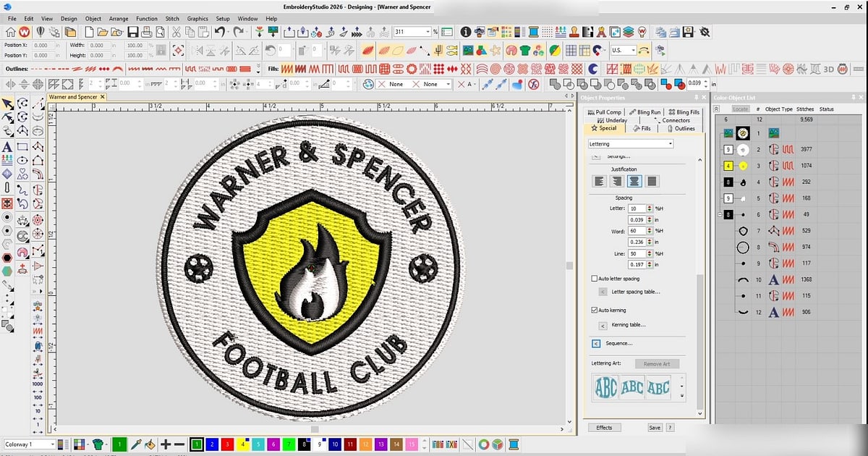Click the color picker eyedropper icon
The image size is (868, 456).
tap(135, 444)
